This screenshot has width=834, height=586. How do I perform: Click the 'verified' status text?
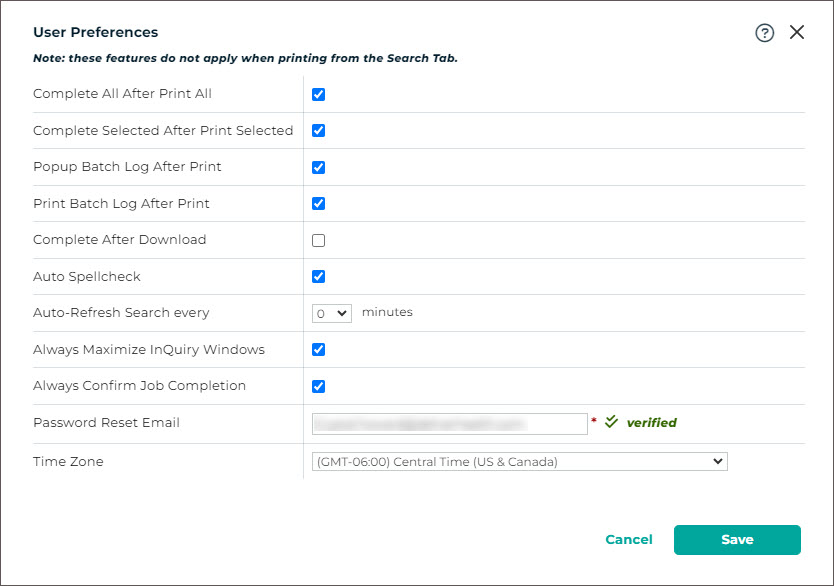(651, 423)
